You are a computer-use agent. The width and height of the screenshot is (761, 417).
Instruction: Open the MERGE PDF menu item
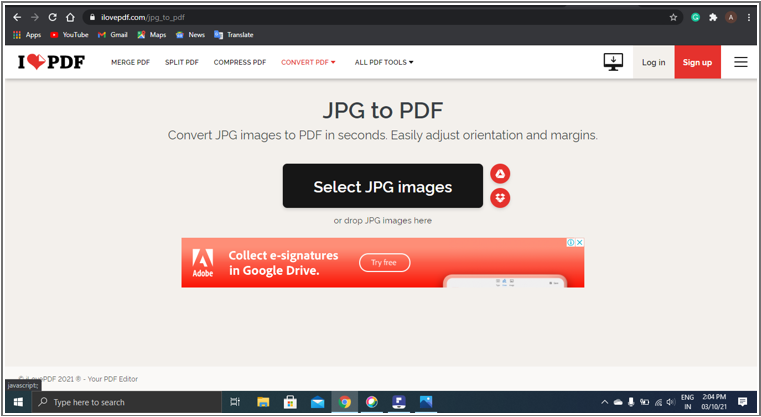coord(130,62)
